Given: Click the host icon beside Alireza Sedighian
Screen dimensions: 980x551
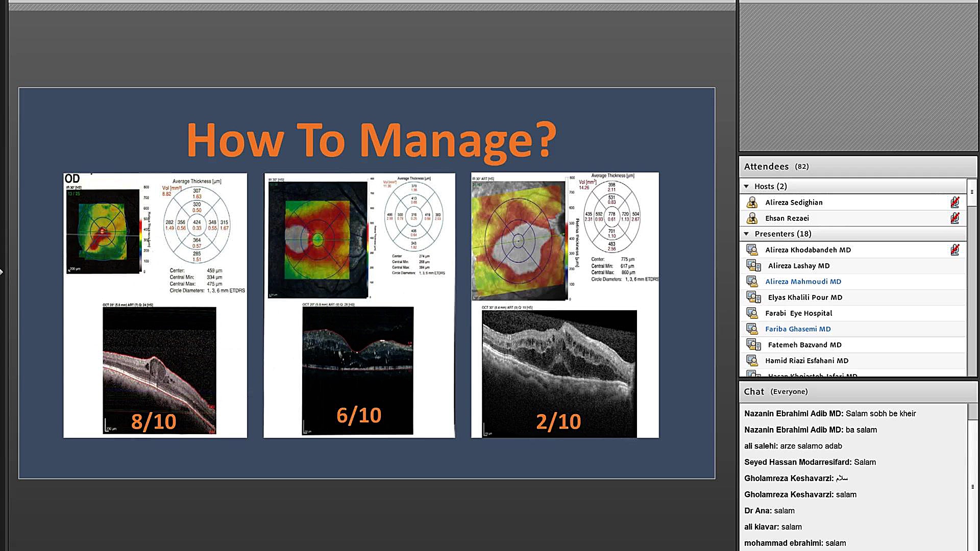Looking at the screenshot, I should click(751, 202).
